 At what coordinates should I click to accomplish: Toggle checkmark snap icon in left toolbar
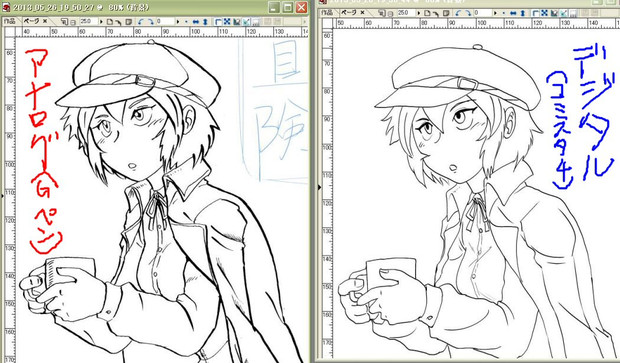point(246,22)
